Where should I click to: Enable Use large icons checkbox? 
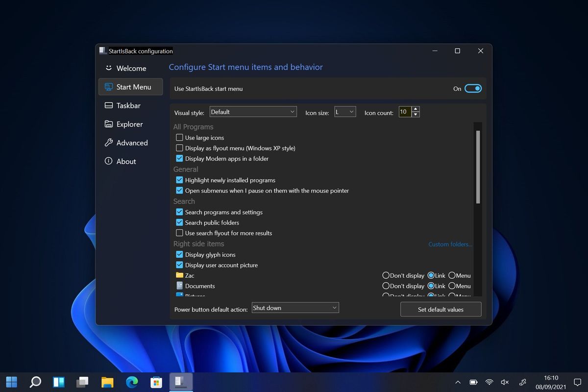click(x=179, y=138)
